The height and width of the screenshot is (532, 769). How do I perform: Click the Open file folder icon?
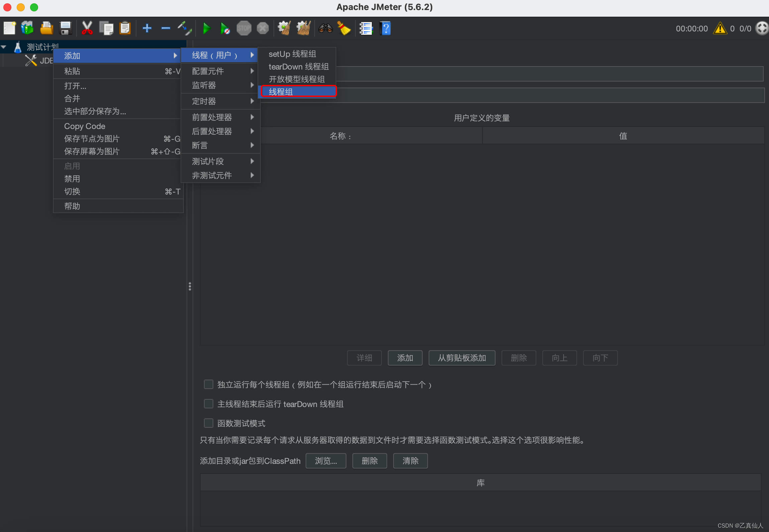pyautogui.click(x=46, y=28)
